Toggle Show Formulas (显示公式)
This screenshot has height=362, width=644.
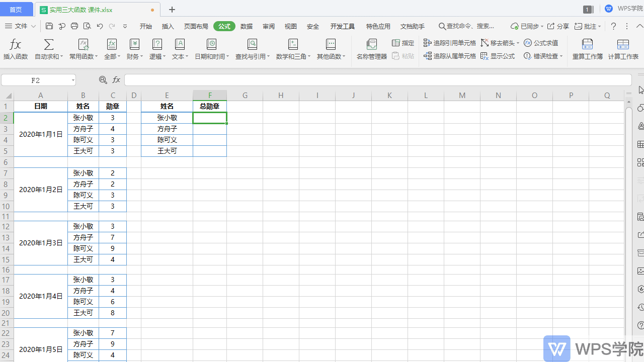[498, 56]
